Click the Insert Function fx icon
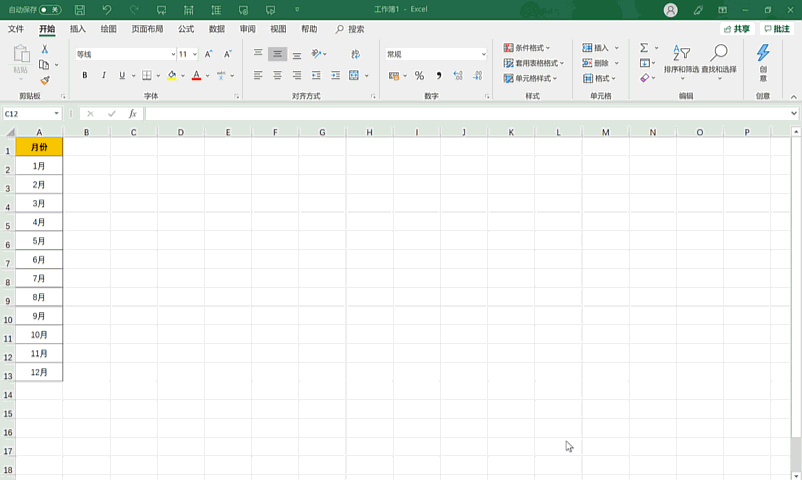The height and width of the screenshot is (480, 802). click(132, 114)
